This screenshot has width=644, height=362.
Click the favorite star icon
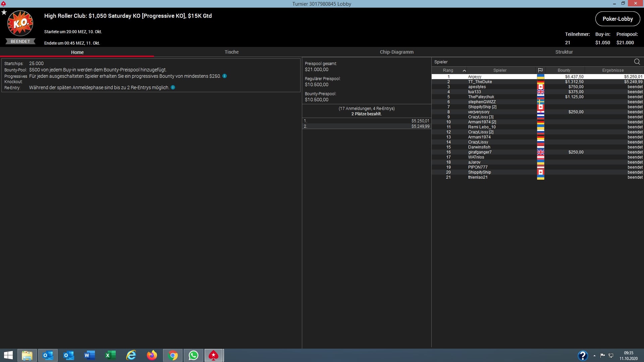point(4,12)
